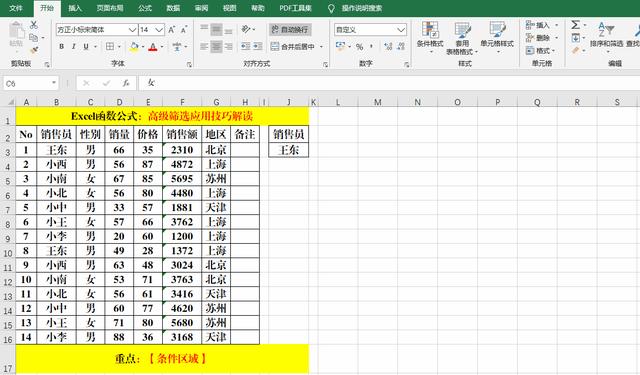Click the Clear eraser icon
The image size is (640, 375).
coord(576,51)
